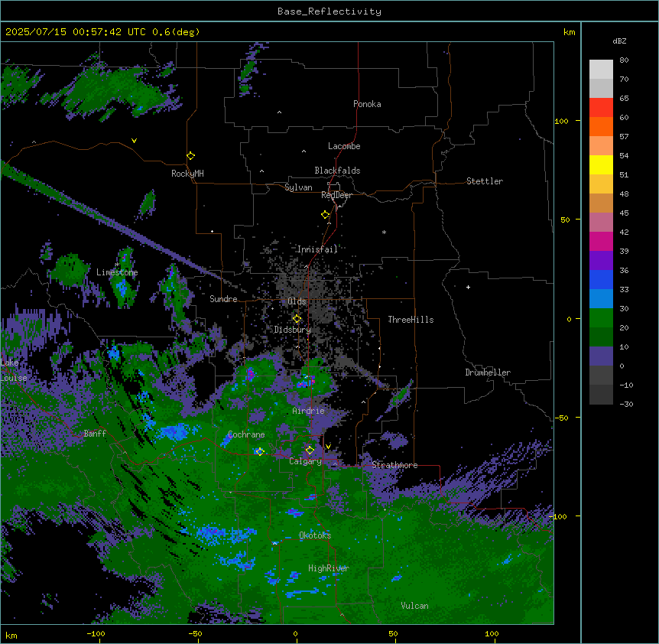
Task: Select the Okotoks label
Action: pyautogui.click(x=315, y=535)
